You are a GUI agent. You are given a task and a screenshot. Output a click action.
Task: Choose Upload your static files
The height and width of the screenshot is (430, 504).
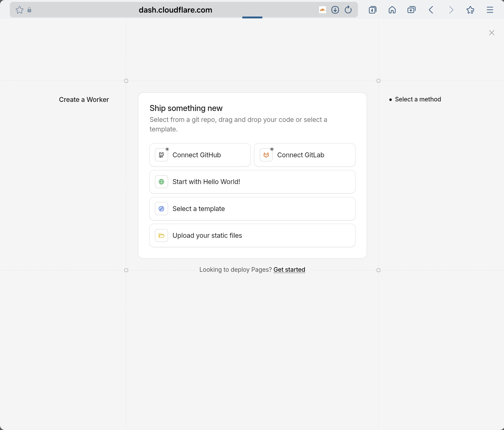[252, 235]
